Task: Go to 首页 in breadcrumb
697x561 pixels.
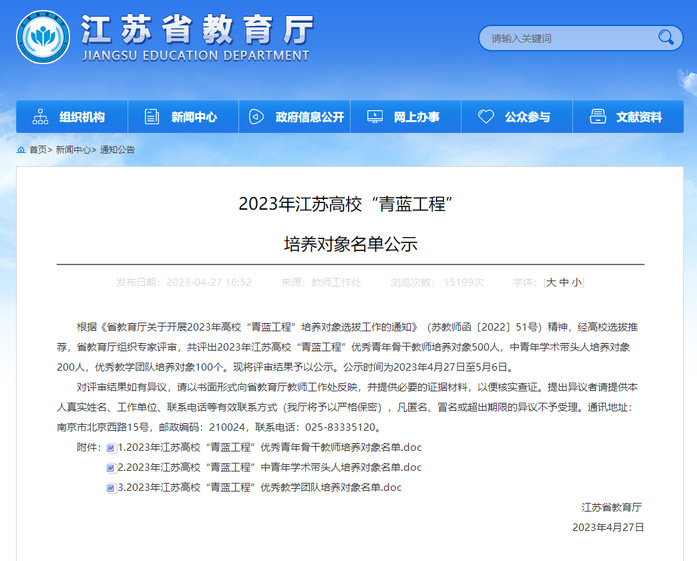Action: [38, 150]
